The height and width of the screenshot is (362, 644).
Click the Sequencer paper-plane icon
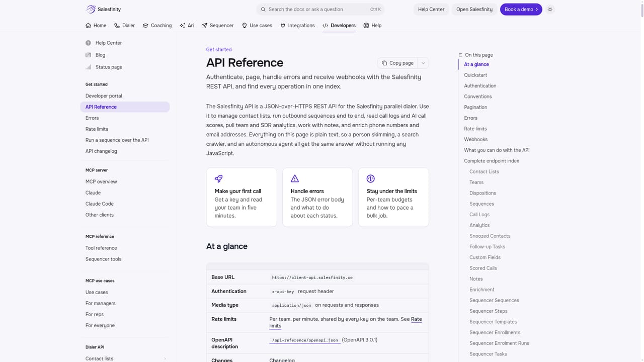coord(204,25)
